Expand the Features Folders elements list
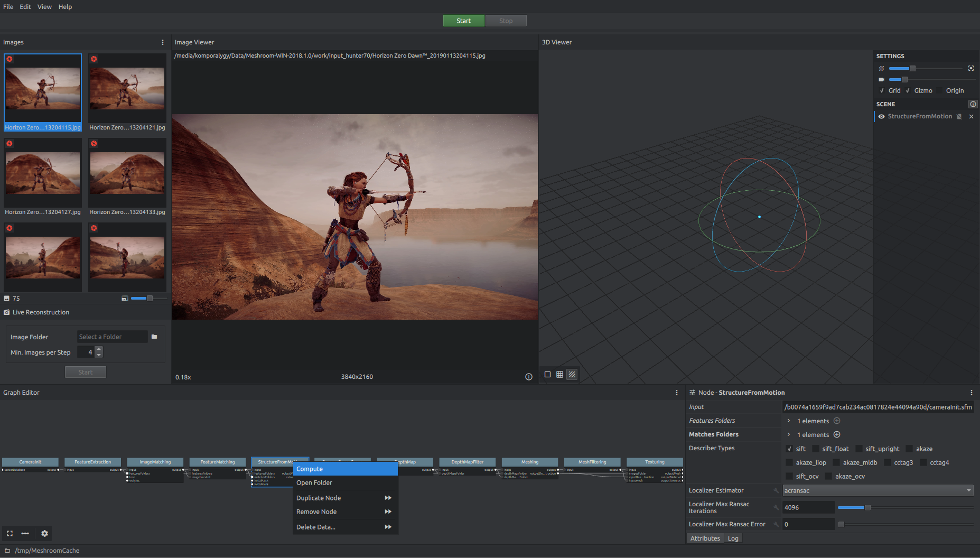Image resolution: width=980 pixels, height=558 pixels. (789, 421)
